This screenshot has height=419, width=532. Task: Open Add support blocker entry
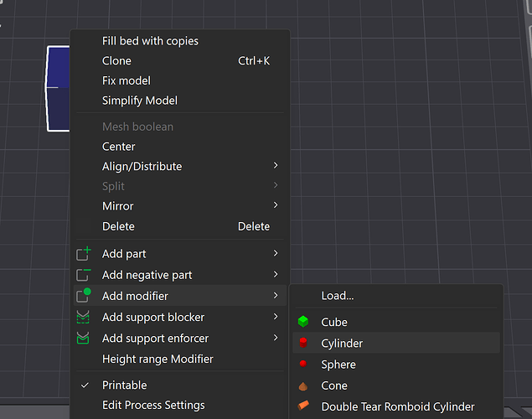click(180, 318)
